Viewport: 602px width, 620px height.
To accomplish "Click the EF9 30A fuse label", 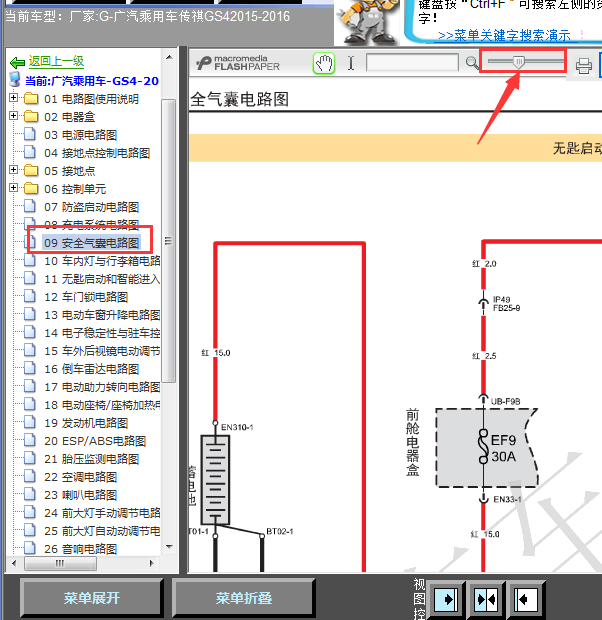I will (503, 448).
